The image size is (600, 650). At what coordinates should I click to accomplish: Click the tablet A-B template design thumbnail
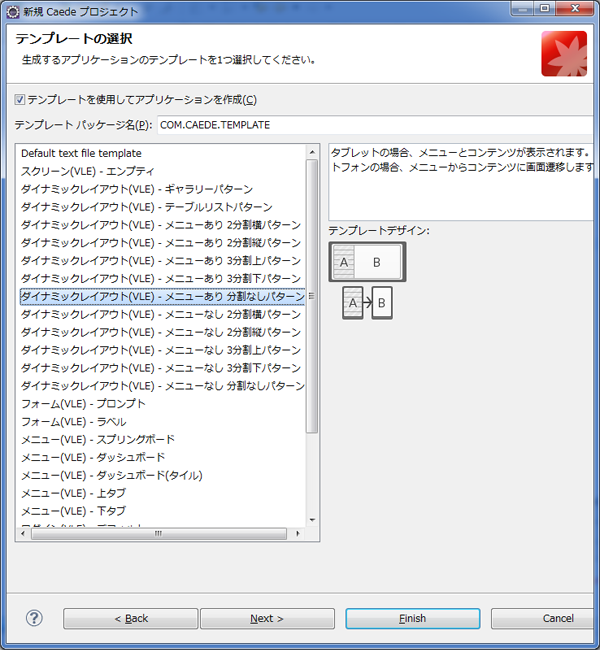(x=367, y=262)
